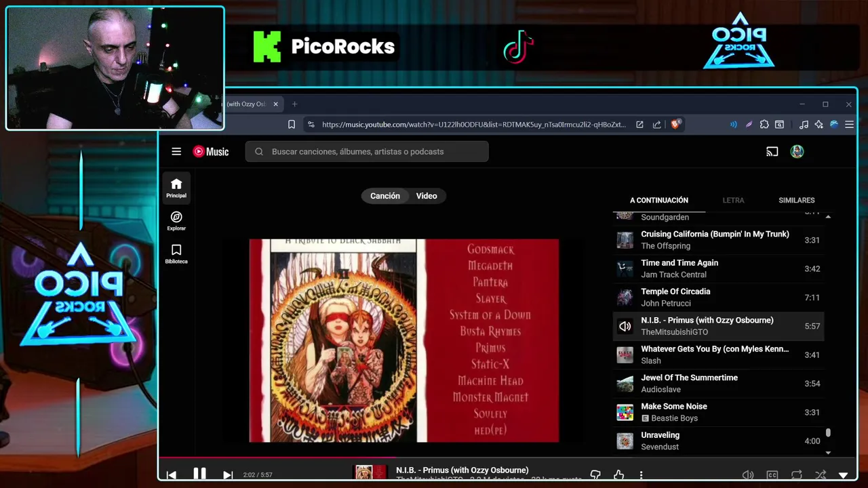Open a new browser tab

pyautogui.click(x=294, y=104)
